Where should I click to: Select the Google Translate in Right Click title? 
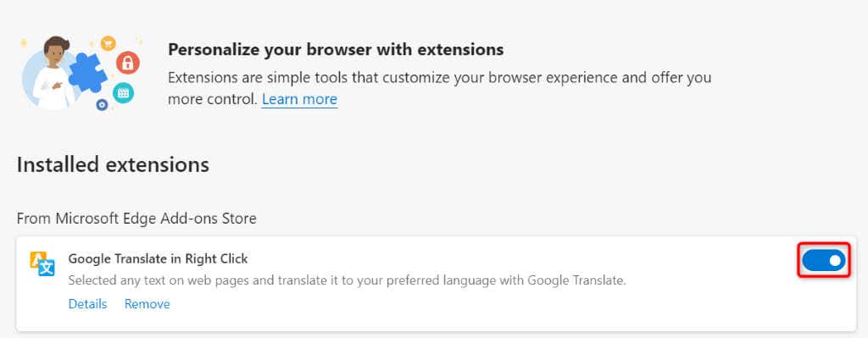(x=158, y=258)
